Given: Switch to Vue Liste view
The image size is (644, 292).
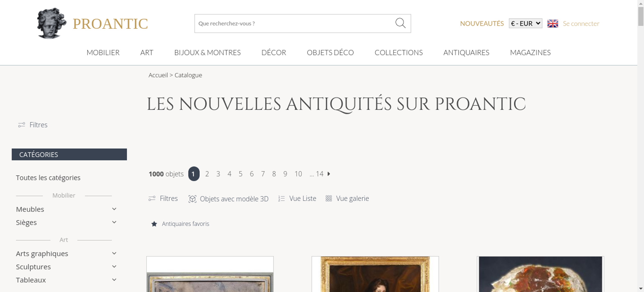Looking at the screenshot, I should (x=297, y=198).
